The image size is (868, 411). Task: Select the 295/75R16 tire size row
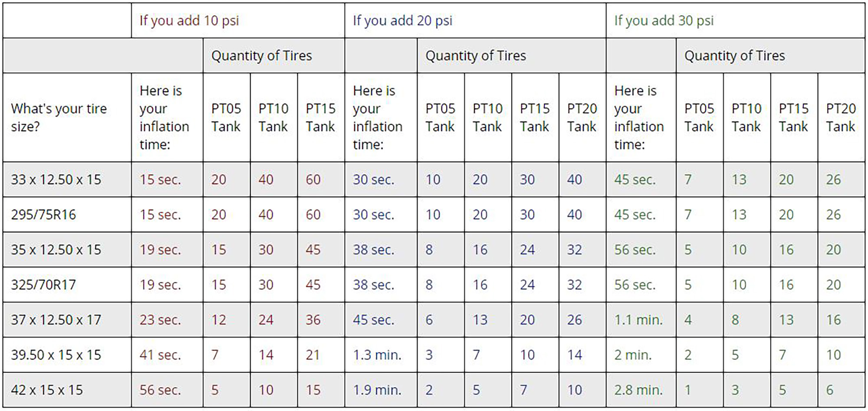(434, 215)
